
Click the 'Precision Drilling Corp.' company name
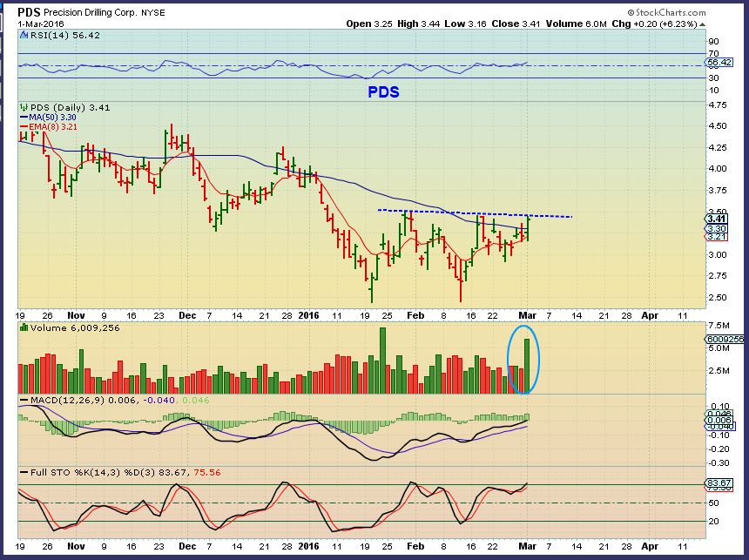(91, 13)
